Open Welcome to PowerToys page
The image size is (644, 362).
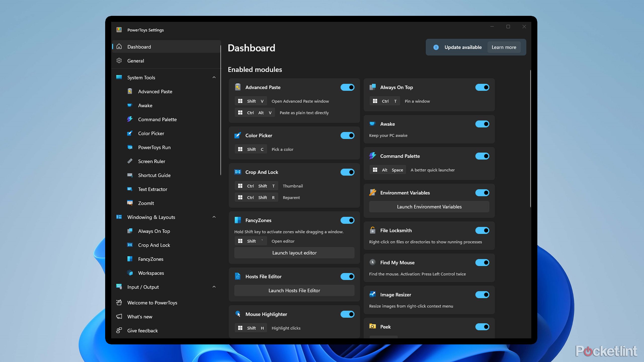click(x=166, y=303)
